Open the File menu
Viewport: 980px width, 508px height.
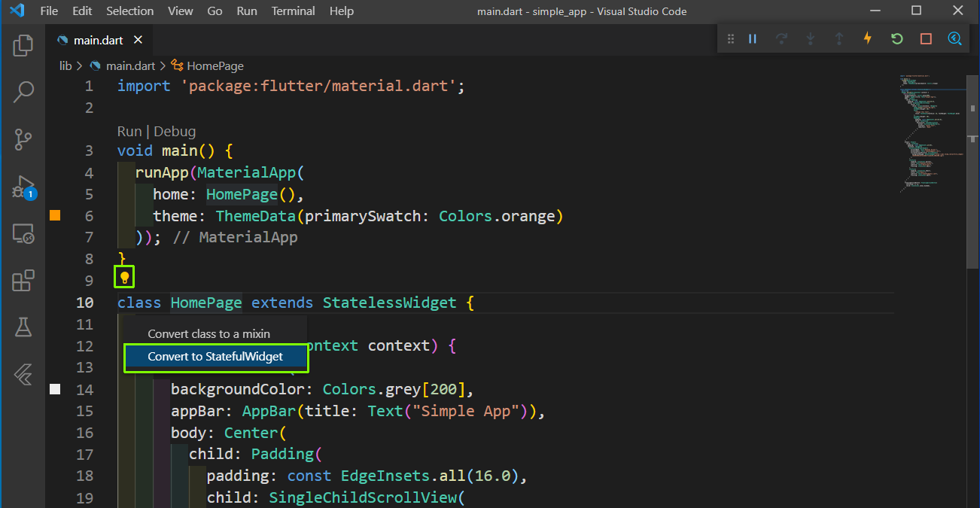tap(48, 11)
